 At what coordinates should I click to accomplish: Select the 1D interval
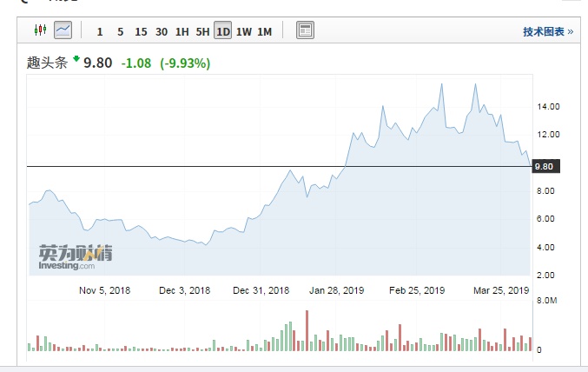(x=223, y=30)
